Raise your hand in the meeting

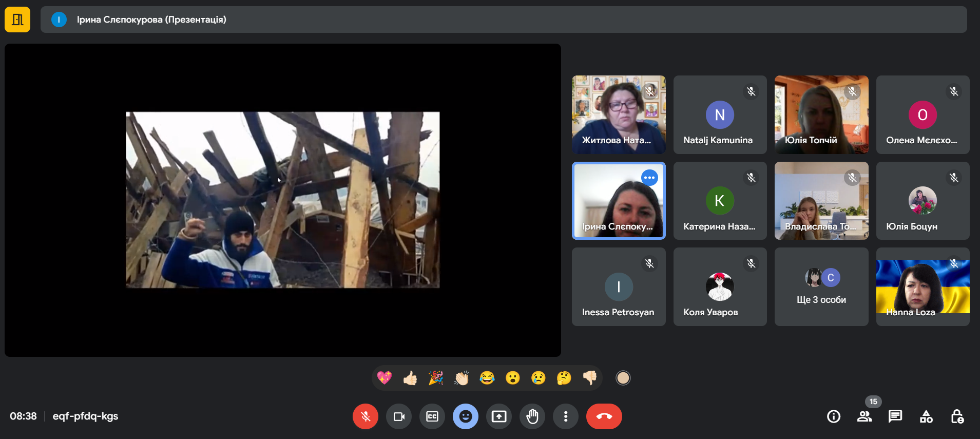(532, 416)
